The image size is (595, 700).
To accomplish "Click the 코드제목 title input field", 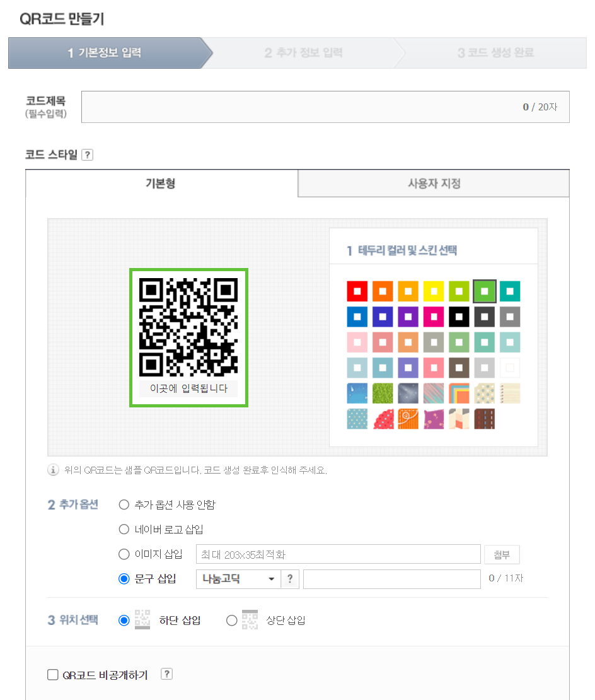I will click(x=325, y=107).
